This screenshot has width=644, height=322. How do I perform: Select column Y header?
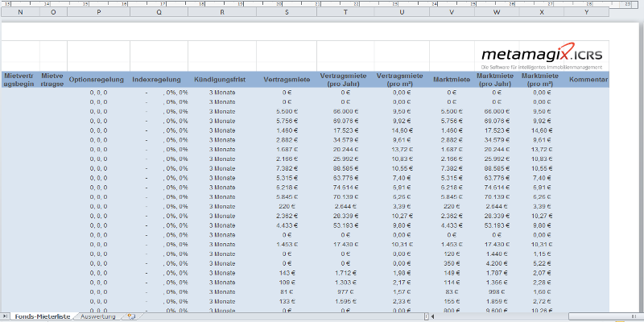point(587,12)
